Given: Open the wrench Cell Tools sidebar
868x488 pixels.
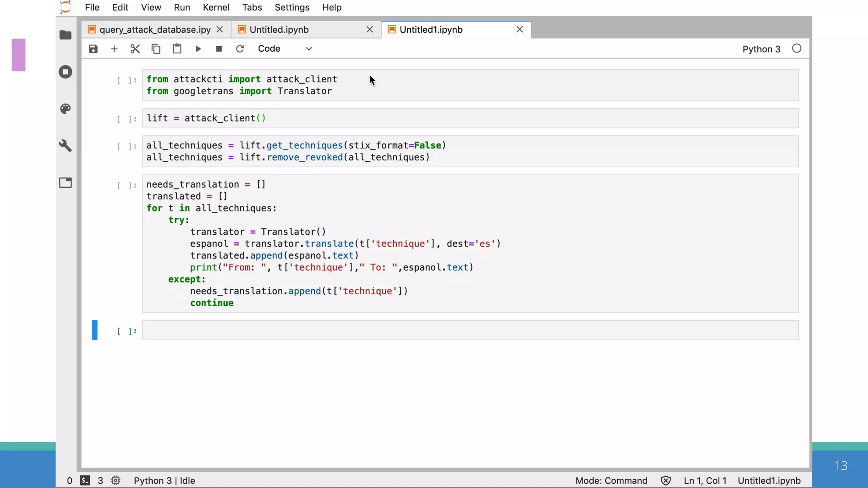Looking at the screenshot, I should click(65, 146).
